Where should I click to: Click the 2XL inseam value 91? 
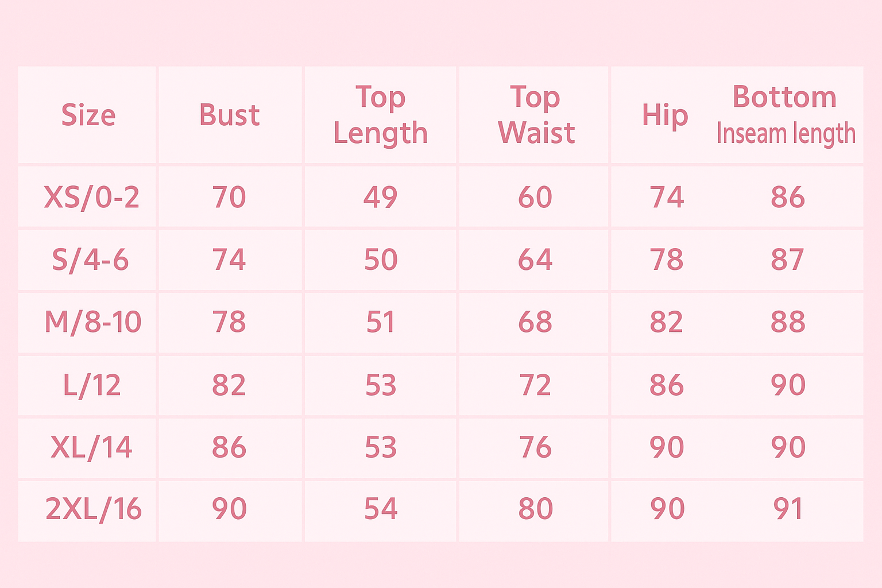coord(787,509)
